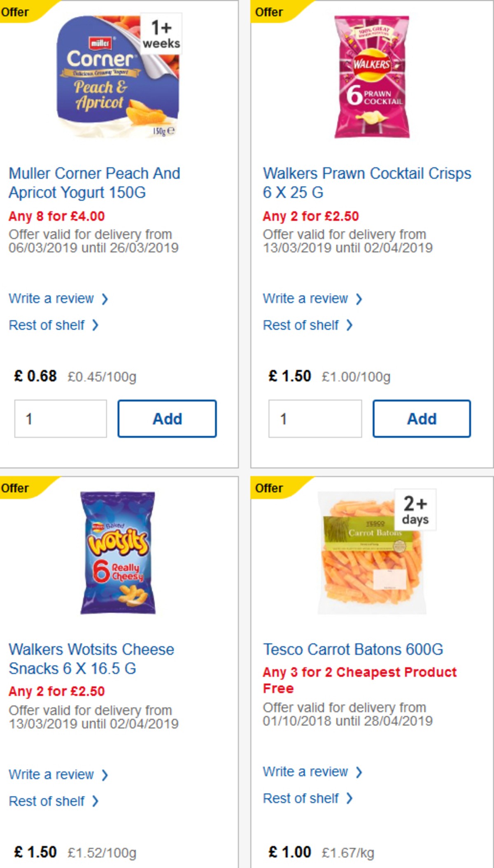494x868 pixels.
Task: Click the Offer badge on Carrot Batons
Action: point(270,488)
